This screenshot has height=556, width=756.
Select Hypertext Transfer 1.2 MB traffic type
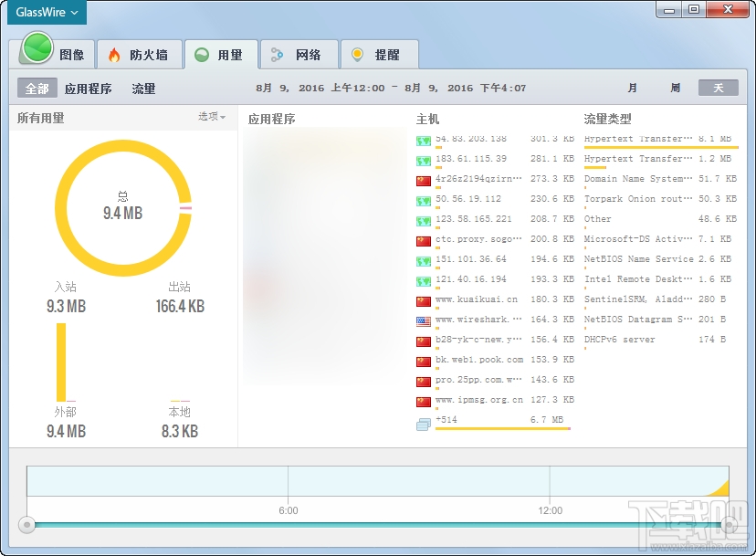(660, 160)
